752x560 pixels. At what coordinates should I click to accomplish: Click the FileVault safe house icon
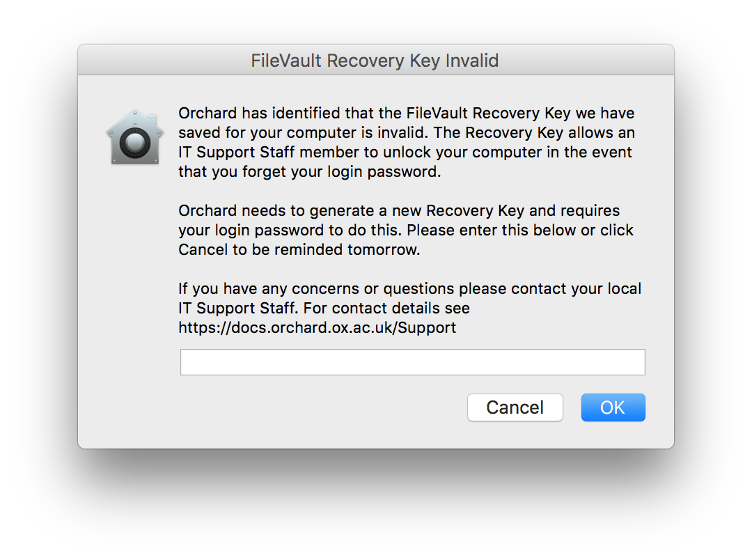135,137
